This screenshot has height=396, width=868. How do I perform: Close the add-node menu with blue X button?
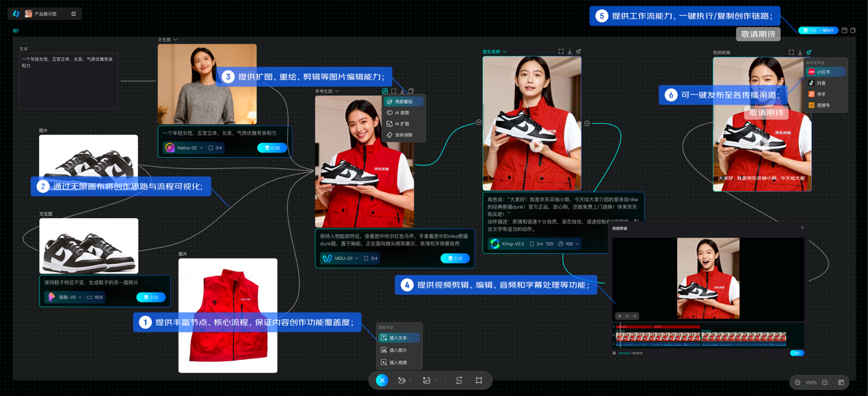(x=382, y=380)
